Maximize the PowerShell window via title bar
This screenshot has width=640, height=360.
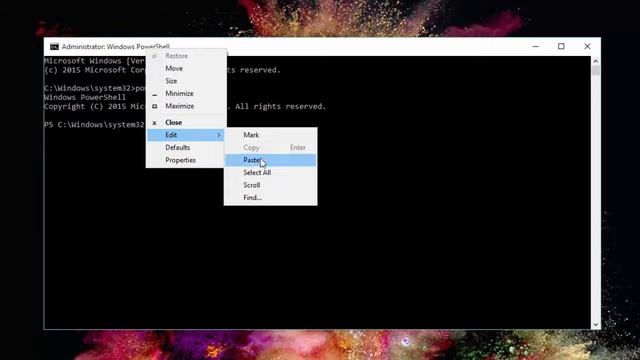tap(561, 47)
